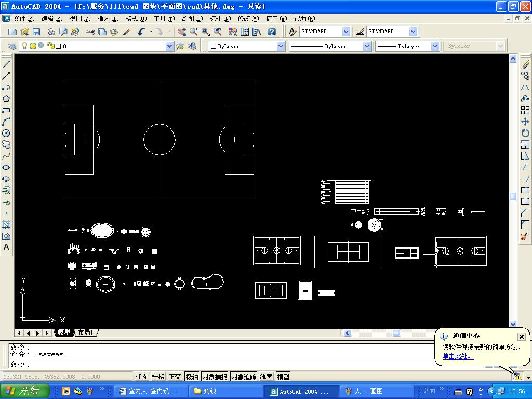Select the Arc draw tool

6,122
